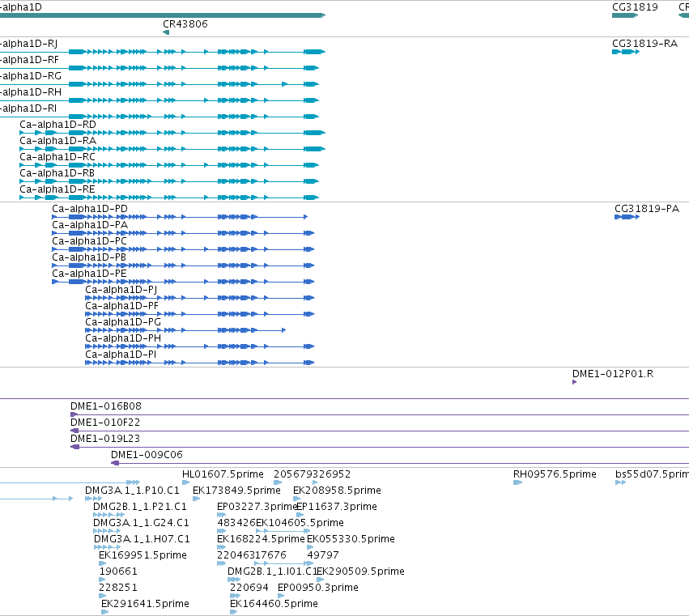Screen dimensions: 689x616
Task: Click the Ca-alpha1D-PI protein label
Action: pyautogui.click(x=121, y=355)
